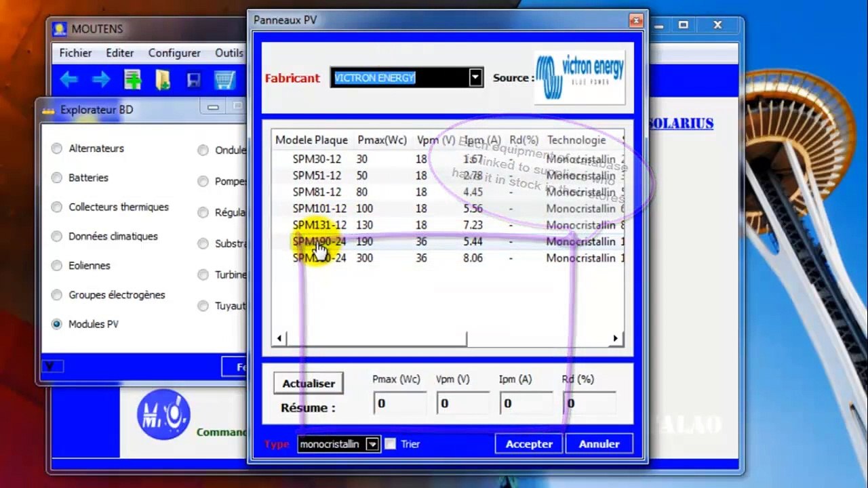Click the blue back arrow in MOUTENS toolbar
The image size is (868, 488).
tap(68, 80)
